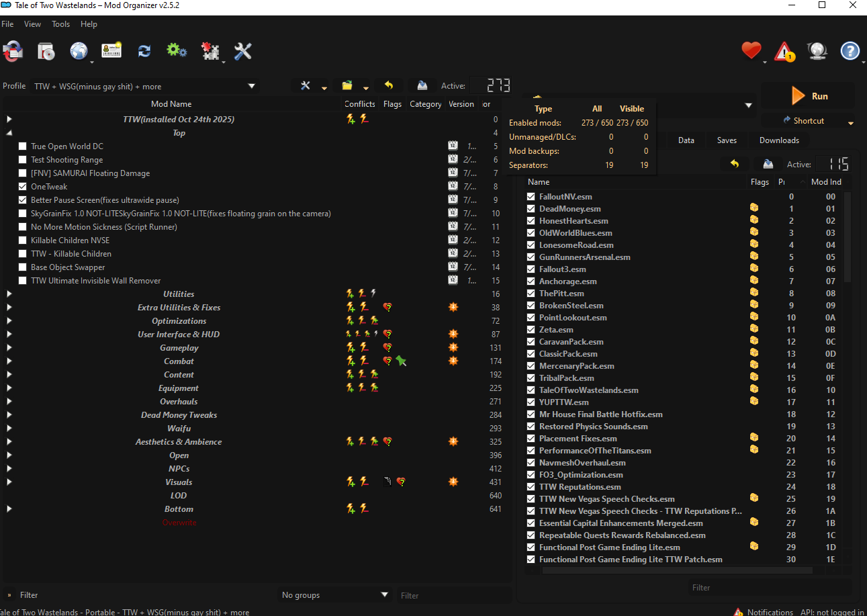
Task: Click the plugin list restore backup arrow
Action: point(735,164)
